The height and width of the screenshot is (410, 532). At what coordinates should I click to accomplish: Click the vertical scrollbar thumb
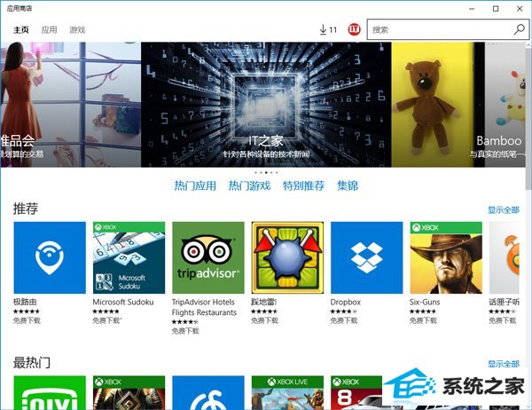[528, 119]
